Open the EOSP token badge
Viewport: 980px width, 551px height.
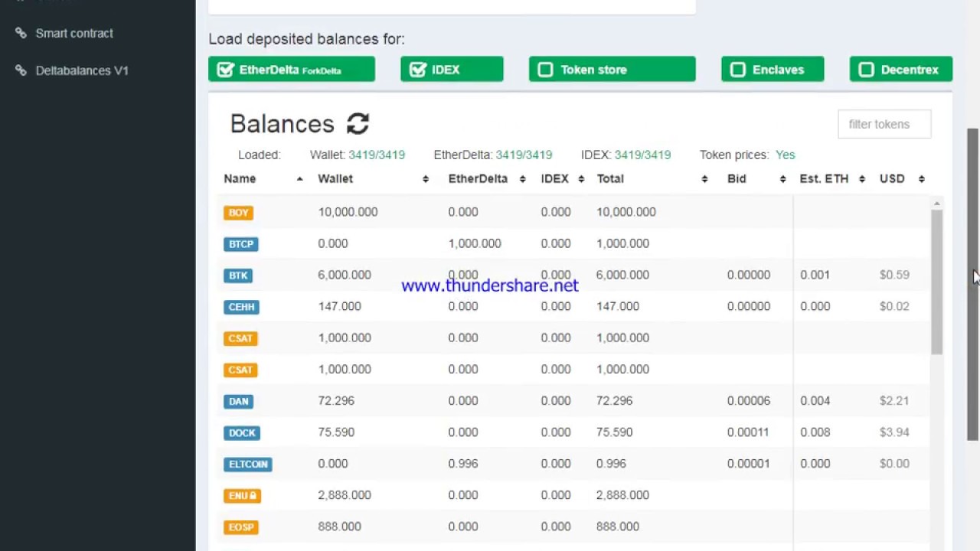point(241,527)
